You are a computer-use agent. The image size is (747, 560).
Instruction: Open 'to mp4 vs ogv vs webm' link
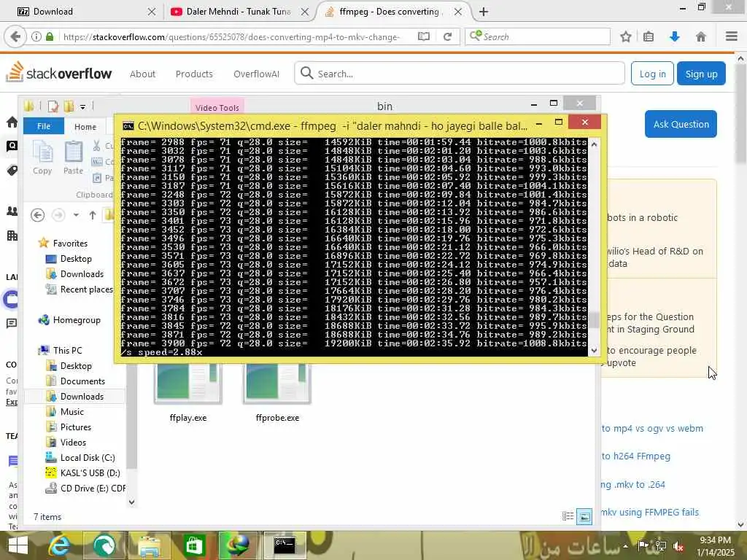click(x=652, y=428)
